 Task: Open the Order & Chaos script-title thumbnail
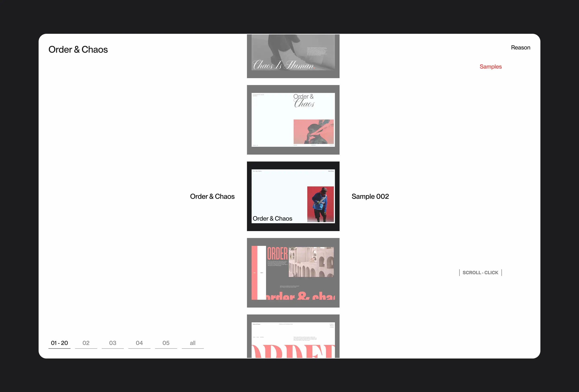(293, 120)
